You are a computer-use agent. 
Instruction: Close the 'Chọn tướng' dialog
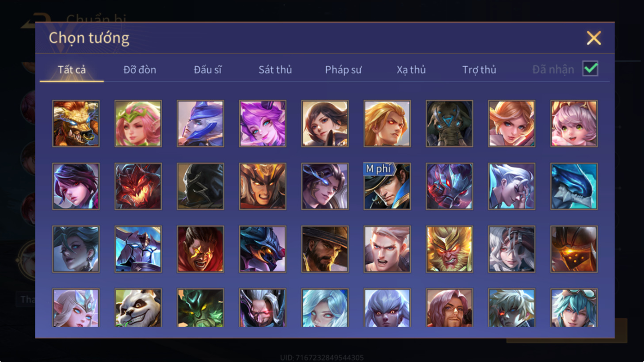[594, 38]
